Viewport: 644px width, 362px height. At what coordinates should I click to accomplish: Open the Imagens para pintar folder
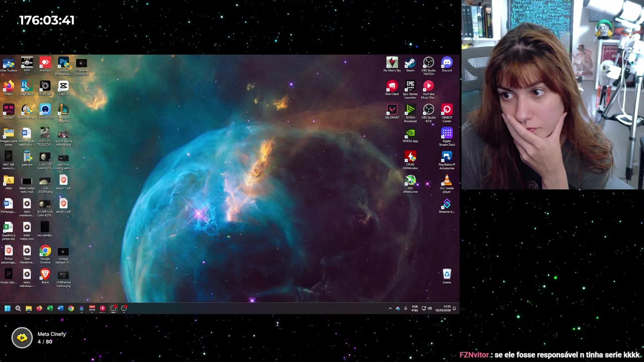pos(9,137)
